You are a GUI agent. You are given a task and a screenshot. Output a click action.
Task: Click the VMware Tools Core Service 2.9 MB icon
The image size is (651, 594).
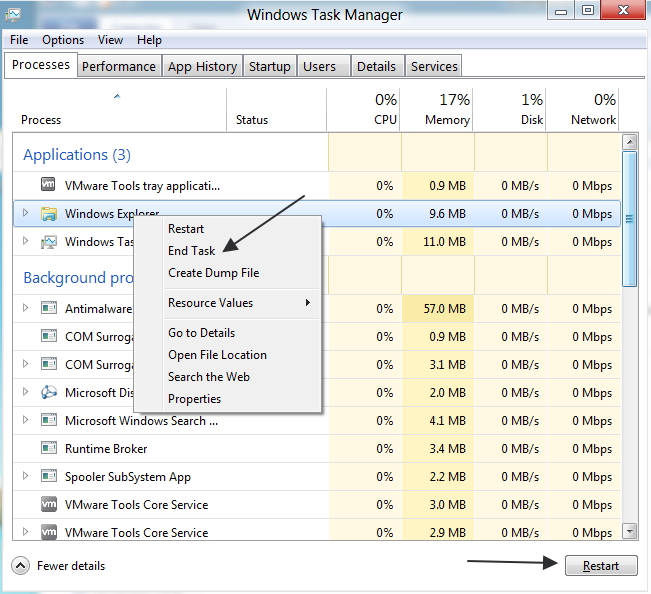[x=49, y=532]
